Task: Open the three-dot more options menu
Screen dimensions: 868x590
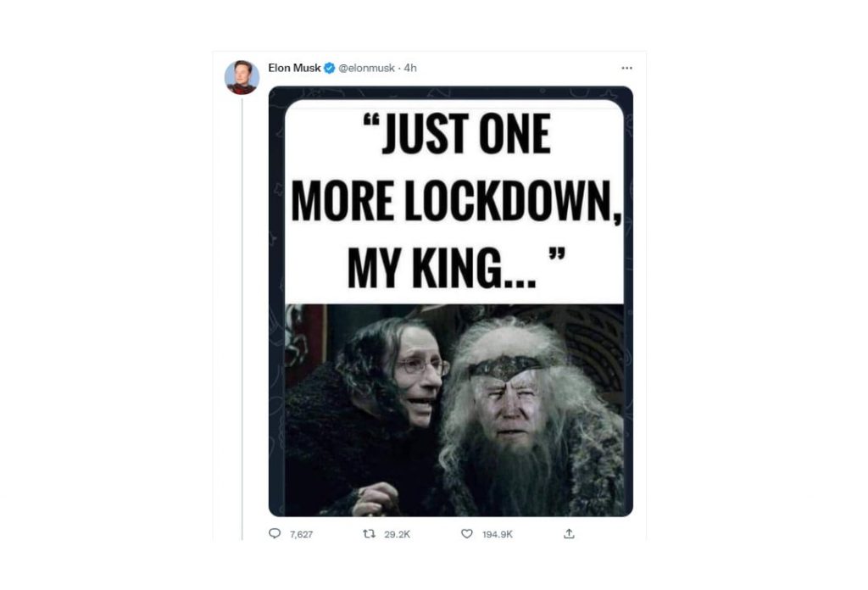Action: (x=626, y=68)
